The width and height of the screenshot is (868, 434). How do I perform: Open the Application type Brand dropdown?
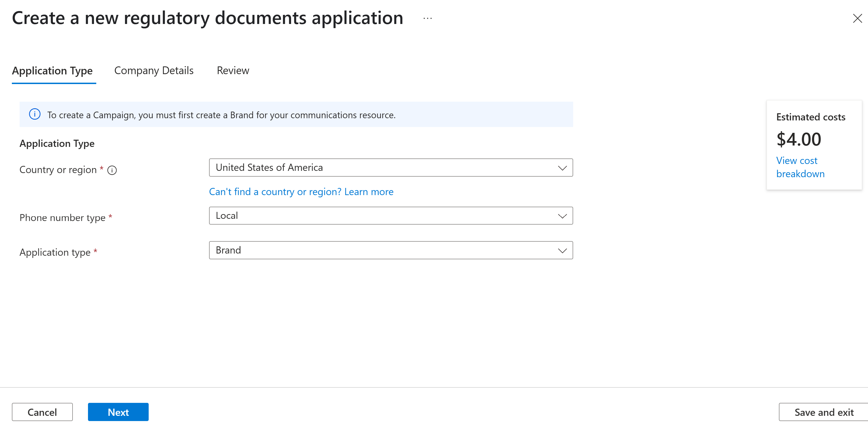(391, 250)
